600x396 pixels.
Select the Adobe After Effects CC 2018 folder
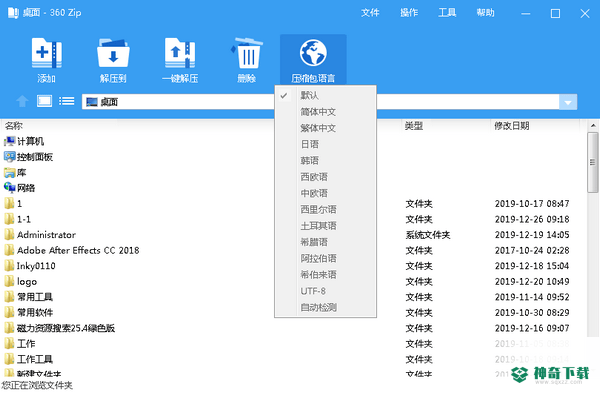click(x=78, y=250)
